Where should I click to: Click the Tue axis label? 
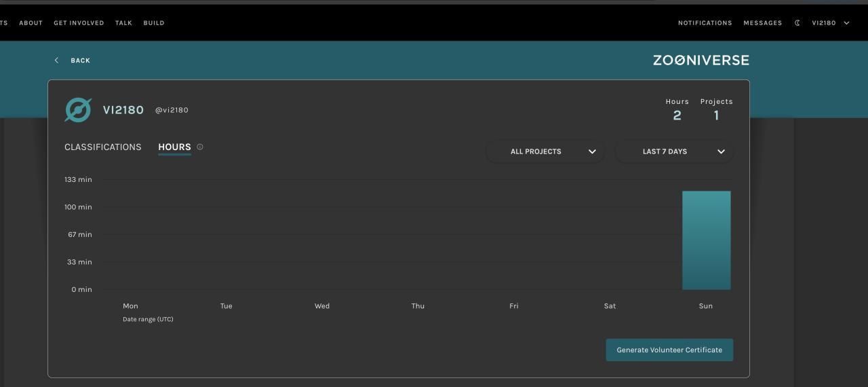coord(226,306)
